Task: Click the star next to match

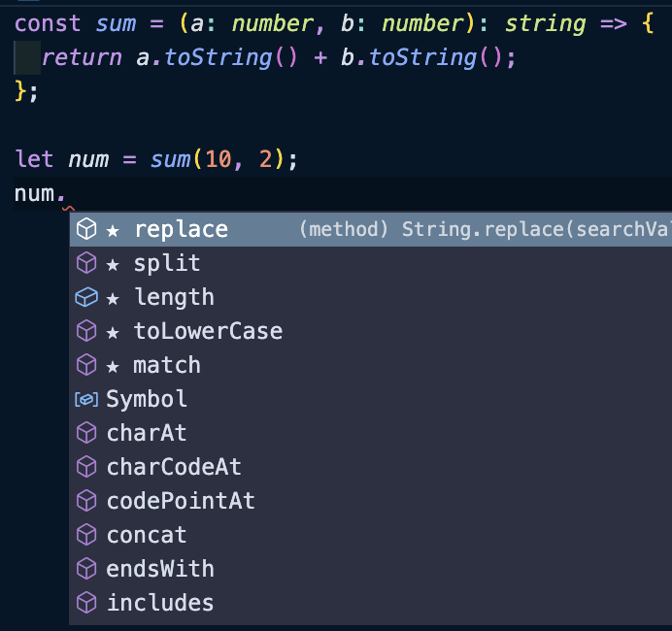Action: coord(113,367)
